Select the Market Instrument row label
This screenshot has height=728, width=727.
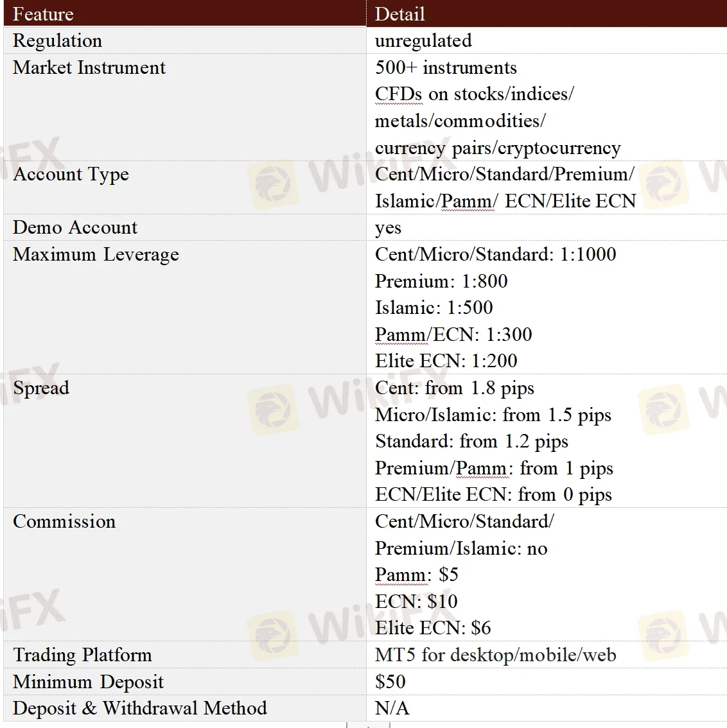(x=89, y=68)
